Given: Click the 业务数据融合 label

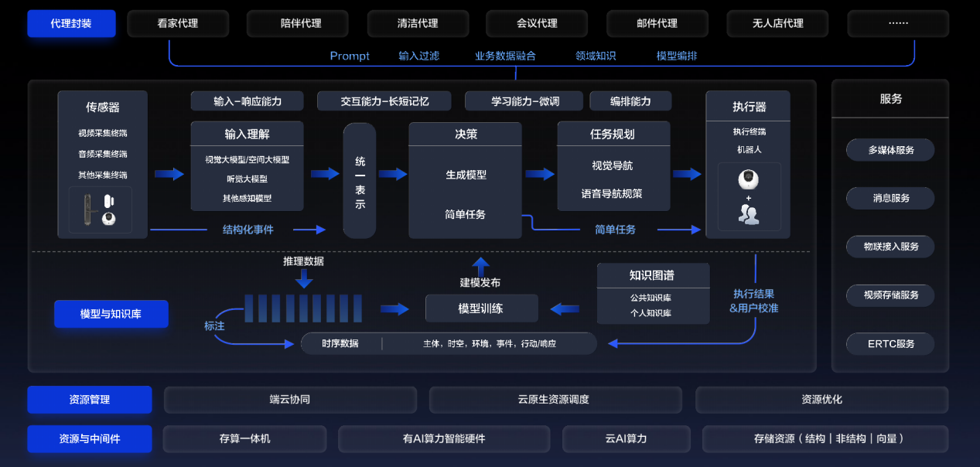Looking at the screenshot, I should (x=505, y=56).
